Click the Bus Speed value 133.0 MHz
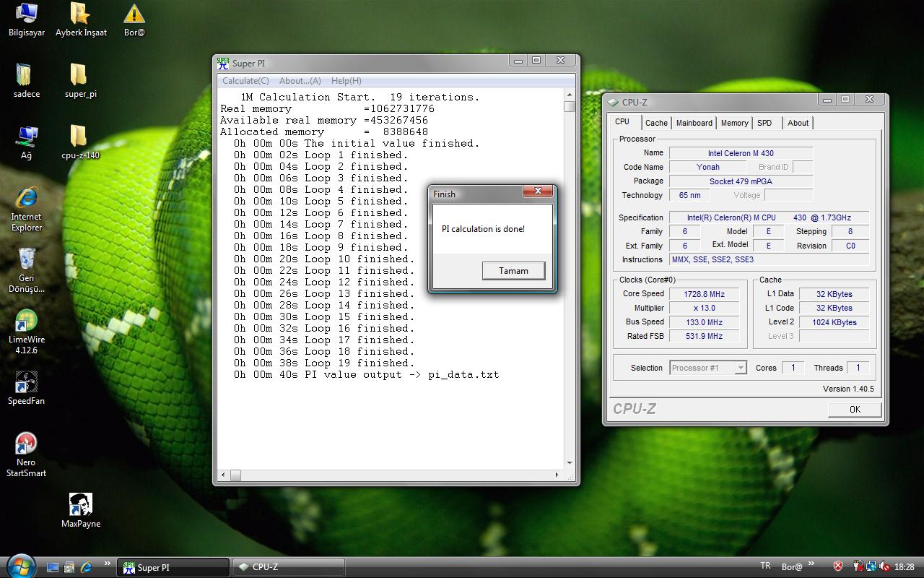This screenshot has height=578, width=924. [x=704, y=322]
